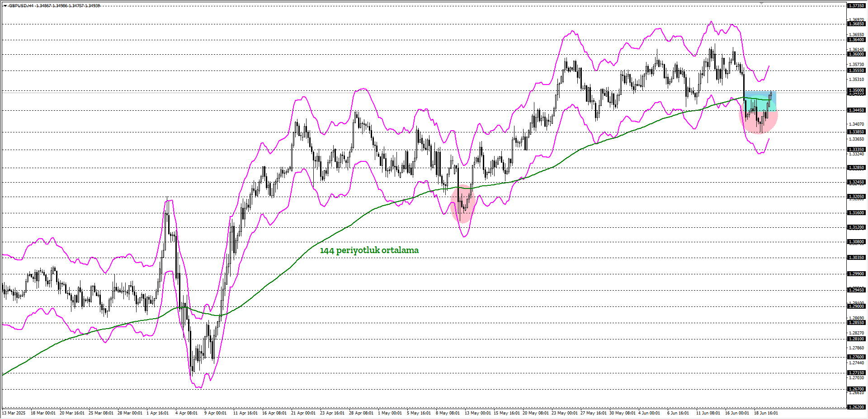Click the '13 Mar 2025' date label
Viewport: 868px width, 419px height.
14,413
